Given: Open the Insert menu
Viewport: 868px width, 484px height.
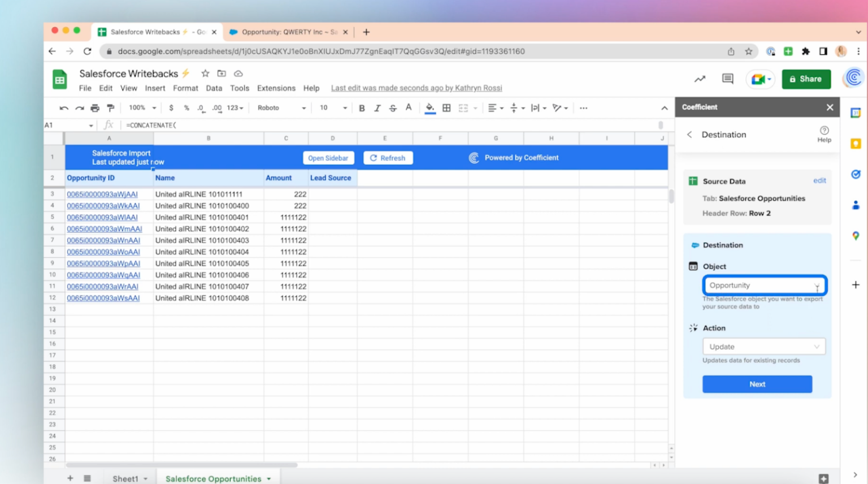Looking at the screenshot, I should (x=155, y=88).
